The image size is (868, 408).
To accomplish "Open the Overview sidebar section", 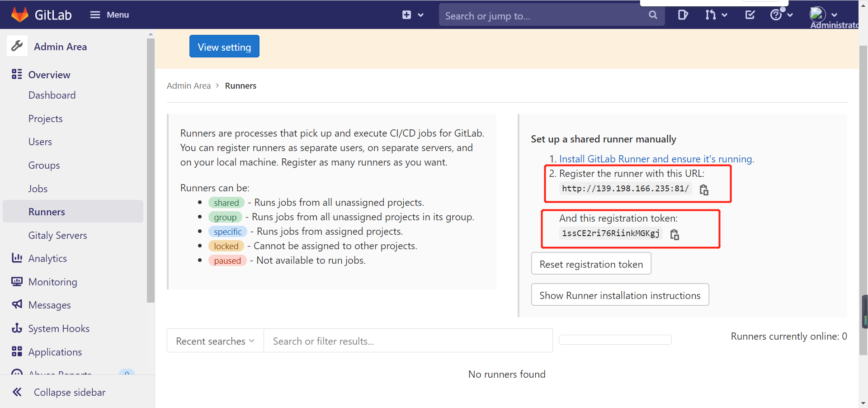I will pos(49,75).
